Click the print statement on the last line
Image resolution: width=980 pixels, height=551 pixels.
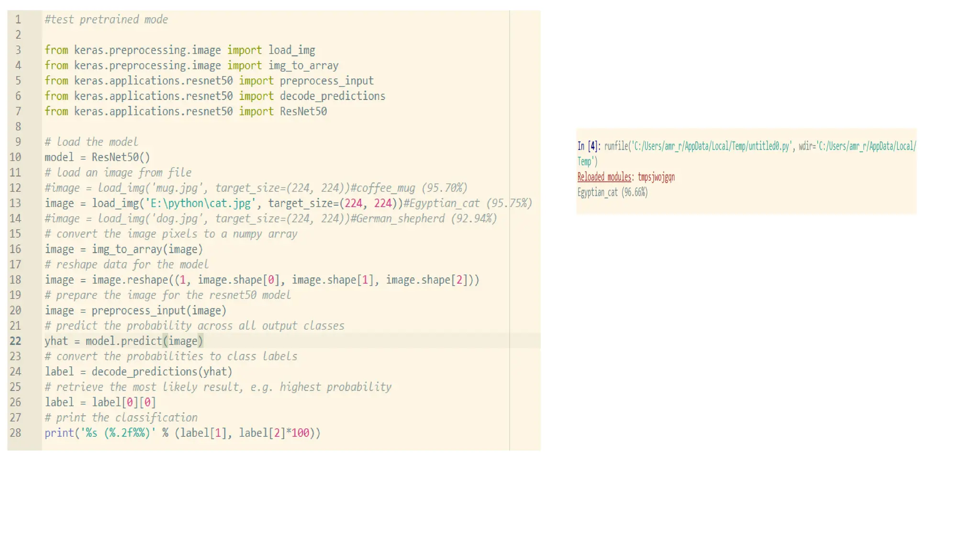pyautogui.click(x=182, y=433)
